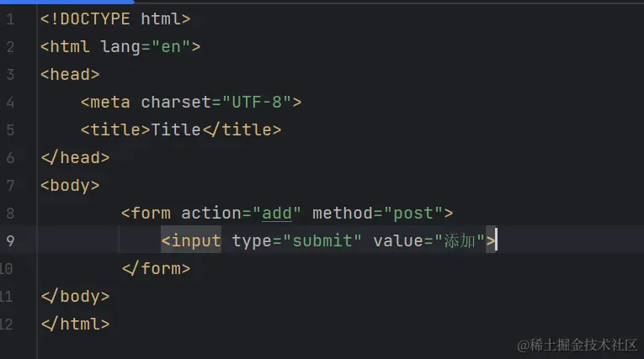Click the closing html tag
Image resolution: width=644 pixels, height=359 pixels.
[75, 324]
